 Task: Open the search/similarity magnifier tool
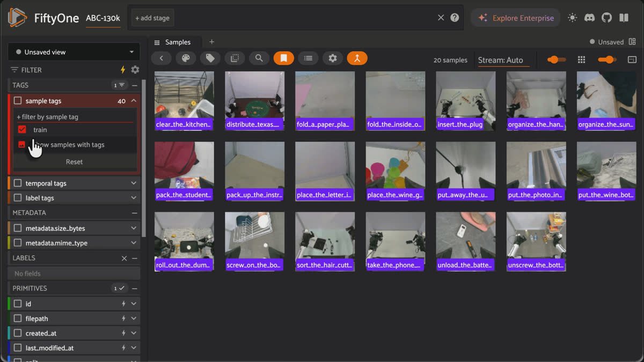coord(259,58)
